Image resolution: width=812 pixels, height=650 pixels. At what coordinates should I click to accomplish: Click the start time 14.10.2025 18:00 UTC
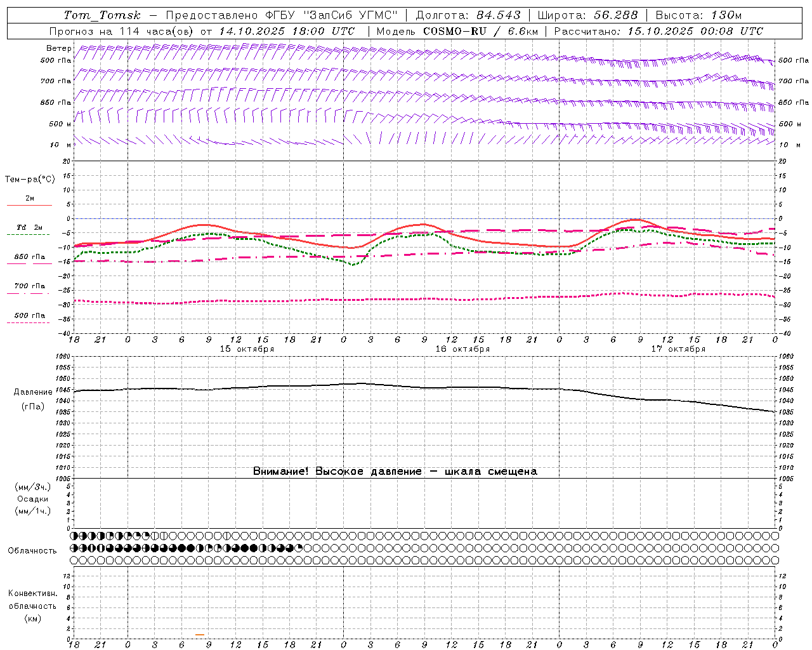pos(287,31)
